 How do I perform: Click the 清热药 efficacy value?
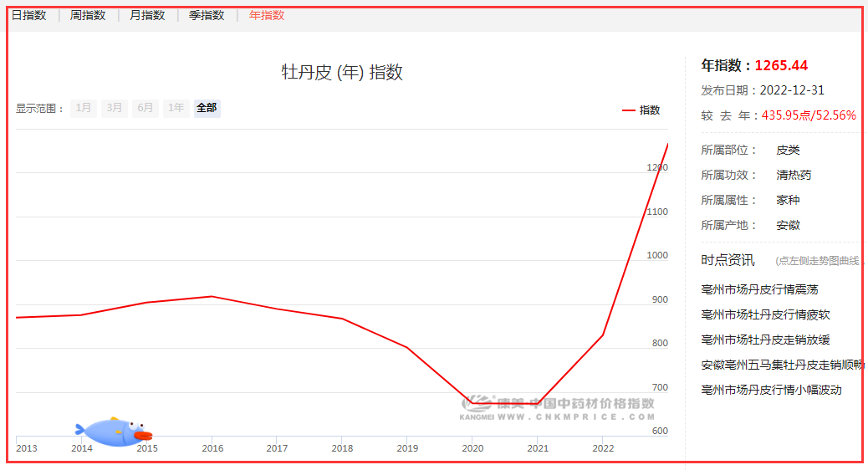794,175
